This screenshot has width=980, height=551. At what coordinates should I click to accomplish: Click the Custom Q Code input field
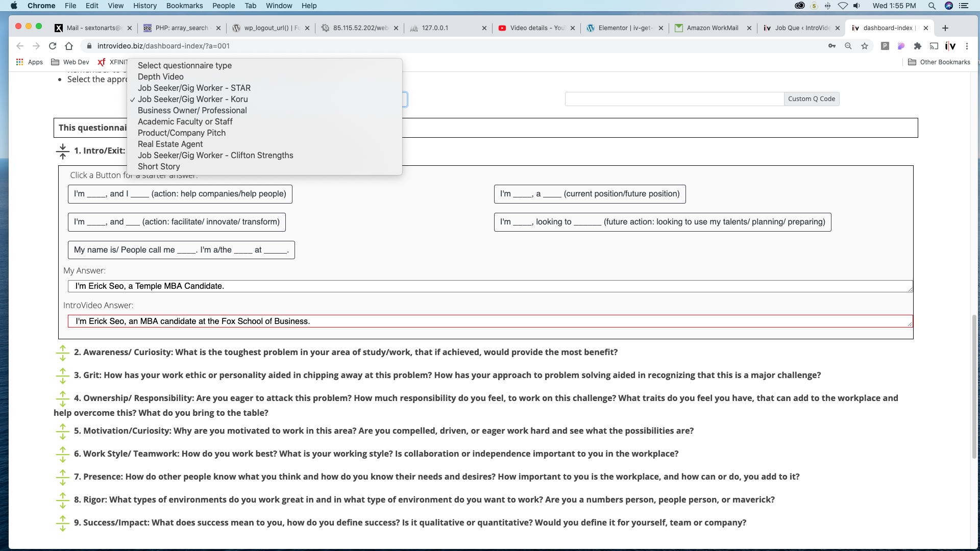click(674, 99)
